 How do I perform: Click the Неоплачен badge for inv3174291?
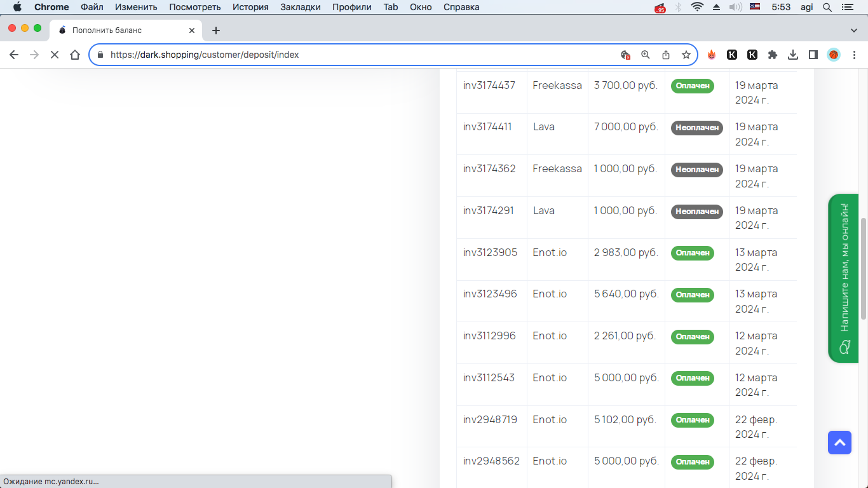(x=697, y=212)
